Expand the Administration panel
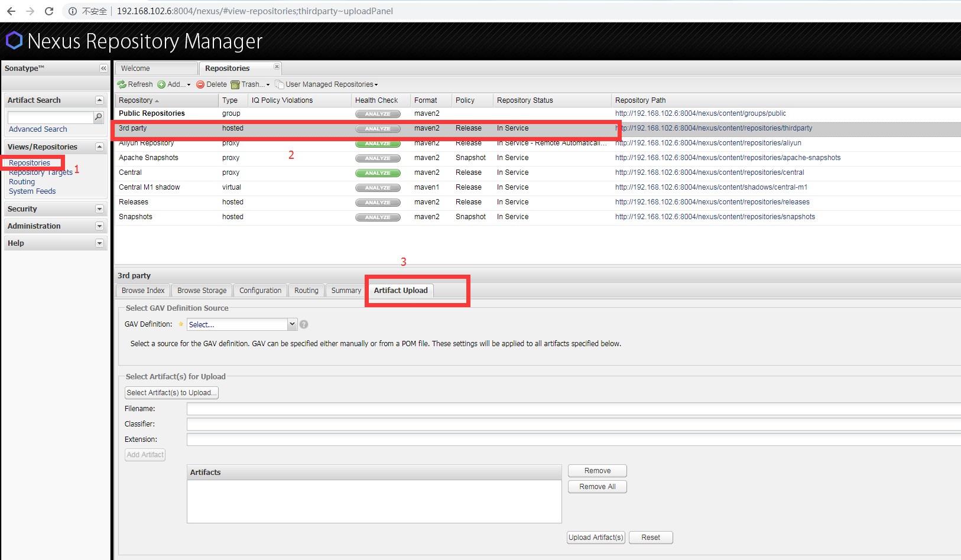 pos(99,226)
